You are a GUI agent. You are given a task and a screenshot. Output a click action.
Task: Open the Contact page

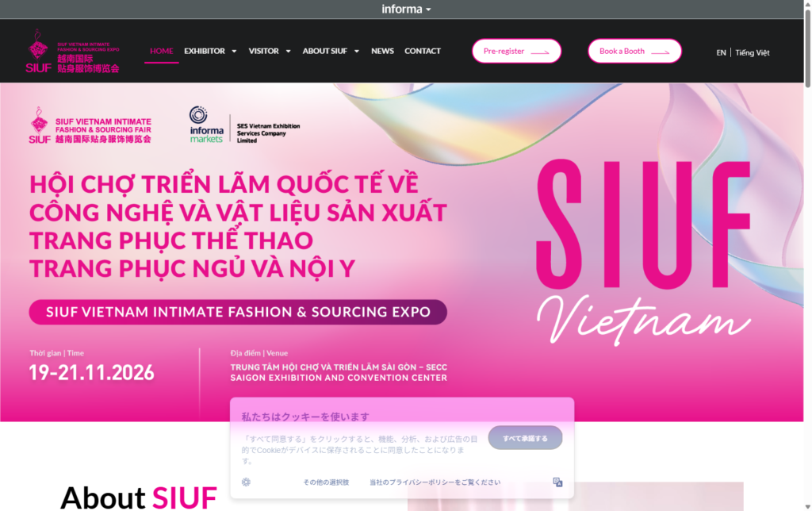tap(423, 51)
